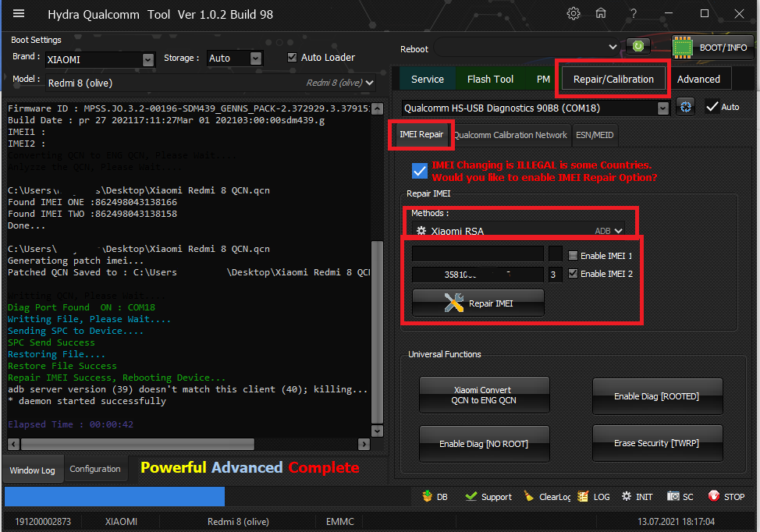Click Enable Diag [ROOTED] button
The image size is (760, 532).
[x=657, y=396]
